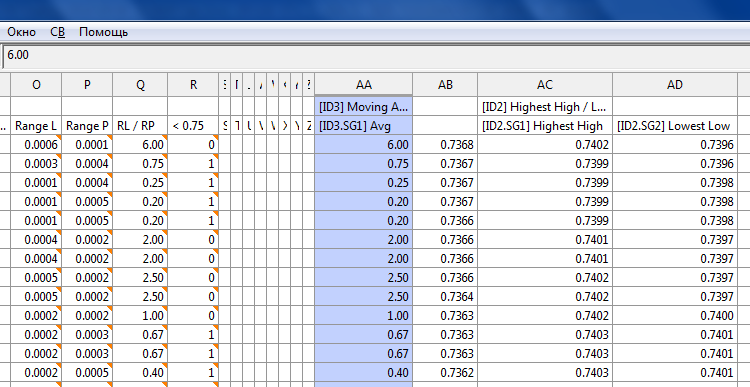
Task: Select RL / RP cell 0.75
Action: (x=140, y=164)
